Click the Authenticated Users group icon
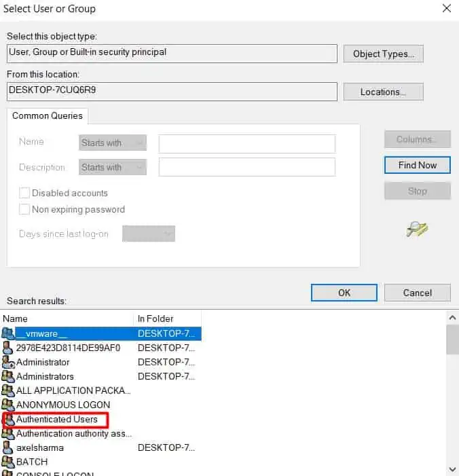 (x=9, y=420)
